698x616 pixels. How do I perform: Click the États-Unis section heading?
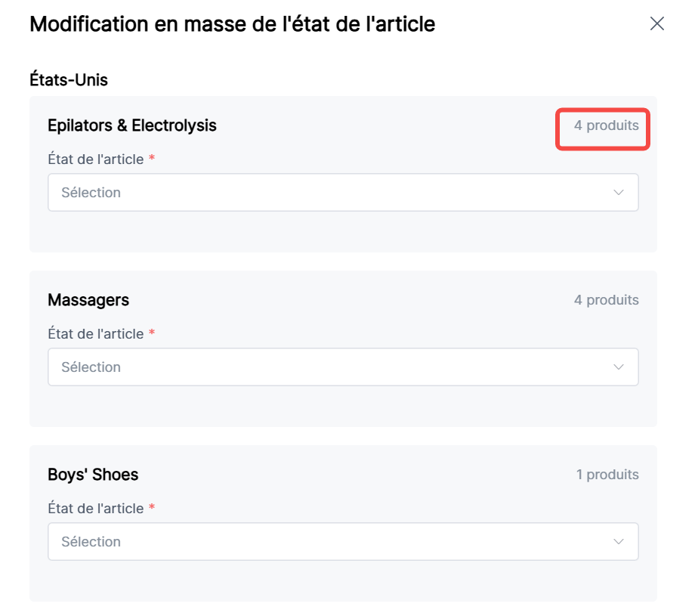[69, 79]
